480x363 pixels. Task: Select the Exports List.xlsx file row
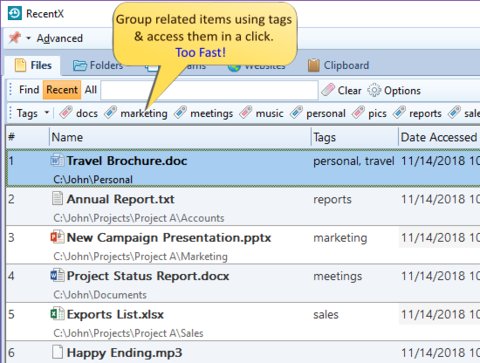coord(243,322)
